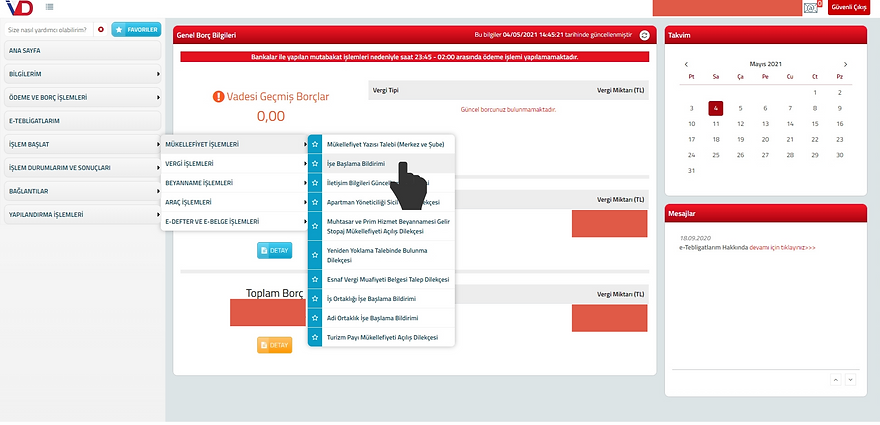Star İşe Başlama Bildirimi as favorite
The image size is (880, 425).
[315, 163]
